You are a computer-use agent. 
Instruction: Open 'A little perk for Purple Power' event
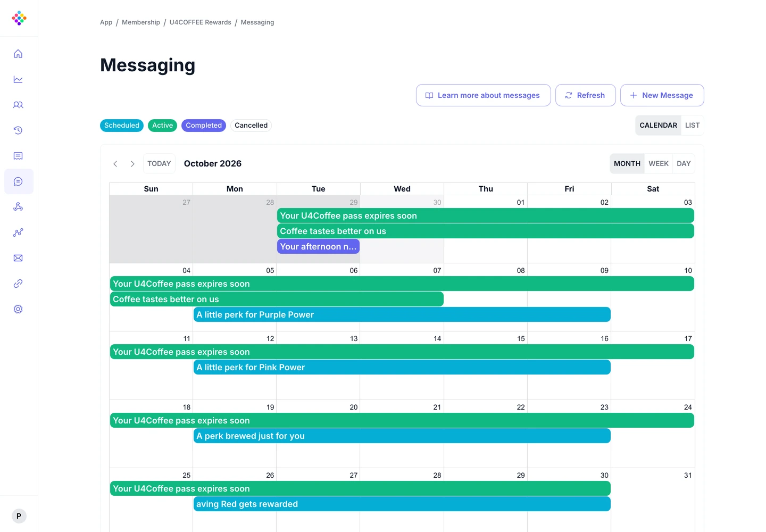coord(402,314)
